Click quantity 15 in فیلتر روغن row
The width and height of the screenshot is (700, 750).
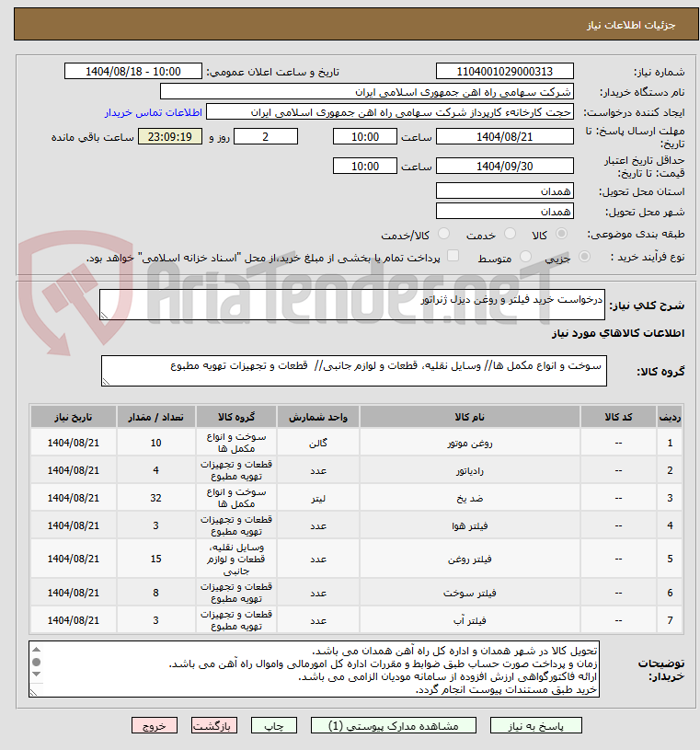tap(155, 559)
